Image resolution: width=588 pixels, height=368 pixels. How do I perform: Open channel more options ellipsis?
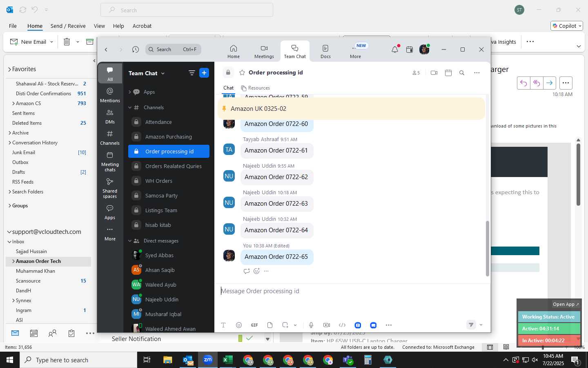(477, 73)
